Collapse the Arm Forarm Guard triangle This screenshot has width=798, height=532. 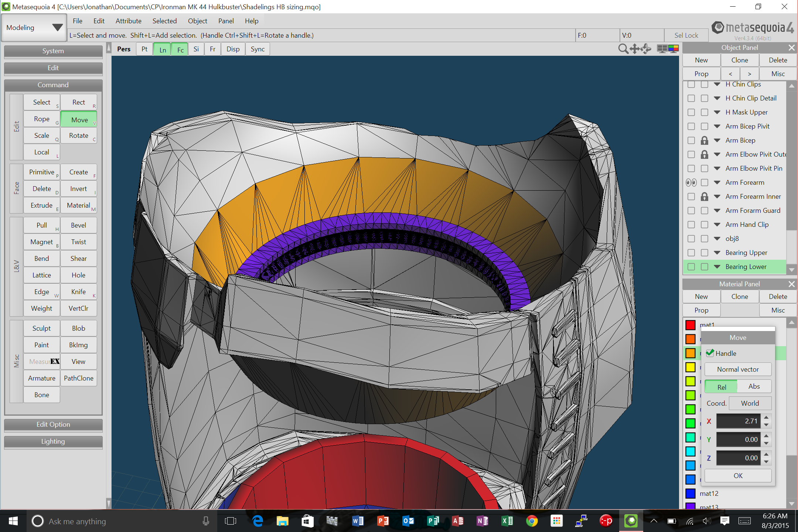(x=717, y=211)
